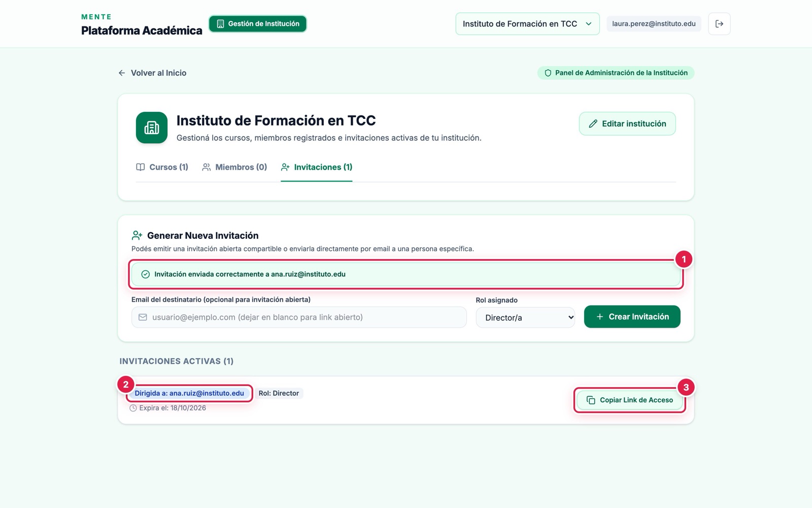Viewport: 812px width, 508px height.
Task: Click the Instituto de Formación en TCC page heading
Action: 276,120
